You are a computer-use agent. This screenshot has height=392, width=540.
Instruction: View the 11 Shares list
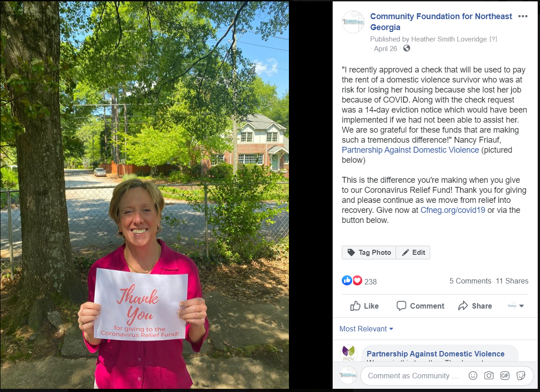pyautogui.click(x=512, y=281)
